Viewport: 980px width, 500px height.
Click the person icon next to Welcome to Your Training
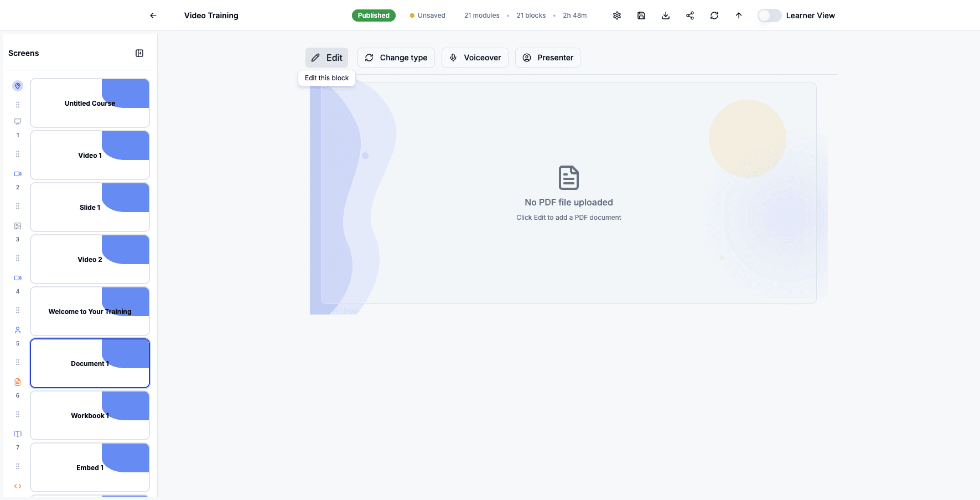click(x=17, y=329)
